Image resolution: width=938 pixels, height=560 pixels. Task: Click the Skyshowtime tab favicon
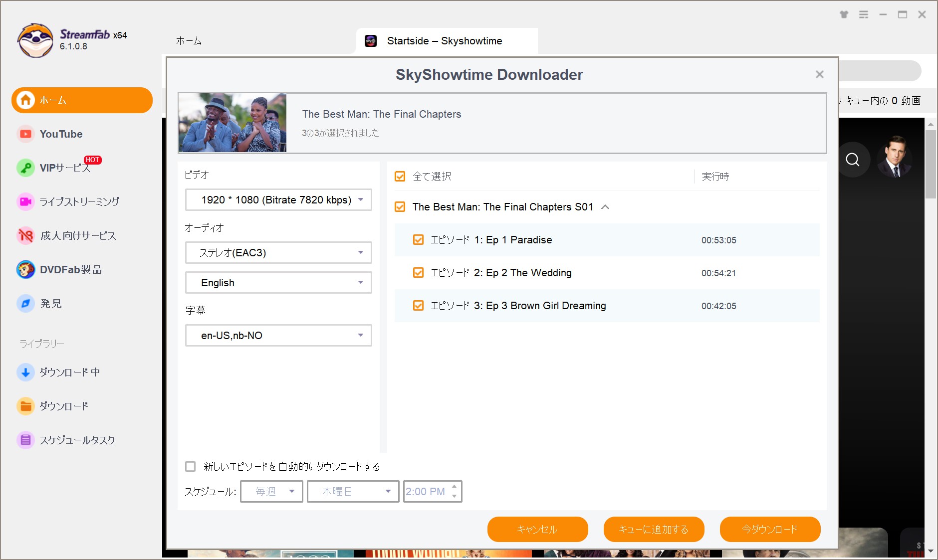point(371,41)
